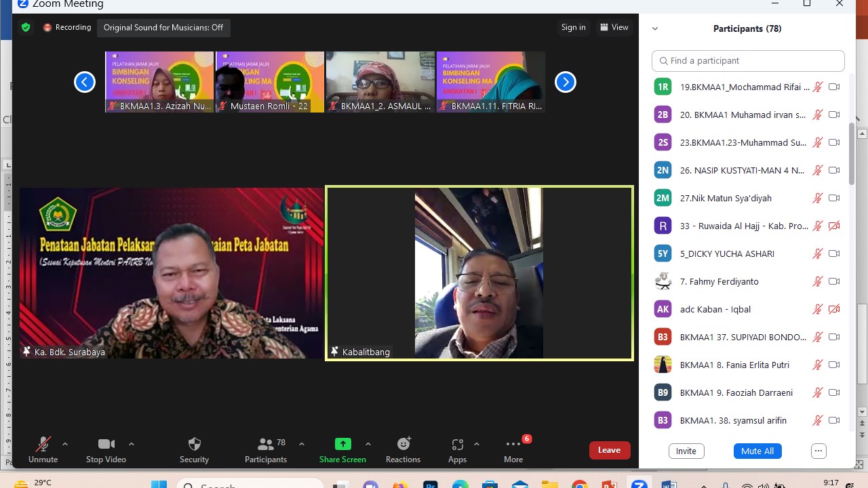The height and width of the screenshot is (488, 868).
Task: Collapse the Participants panel chevron
Action: (655, 29)
